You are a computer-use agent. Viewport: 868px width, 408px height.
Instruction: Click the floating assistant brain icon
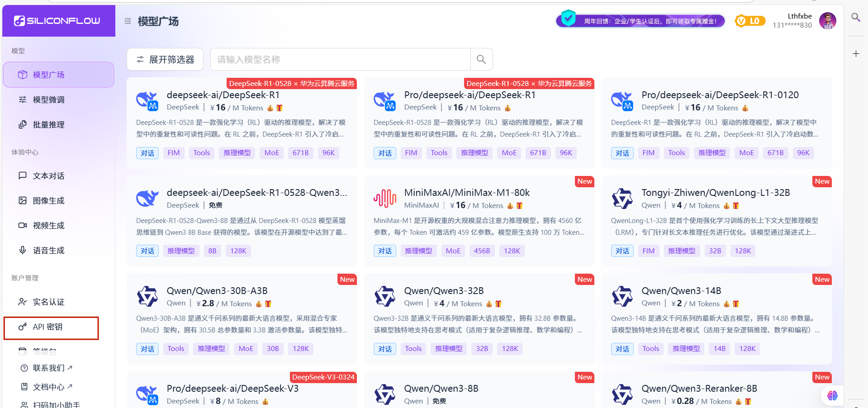[832, 396]
